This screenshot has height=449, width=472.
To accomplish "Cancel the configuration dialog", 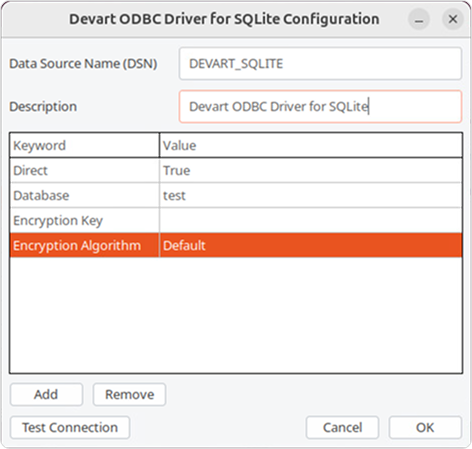I will 342,427.
